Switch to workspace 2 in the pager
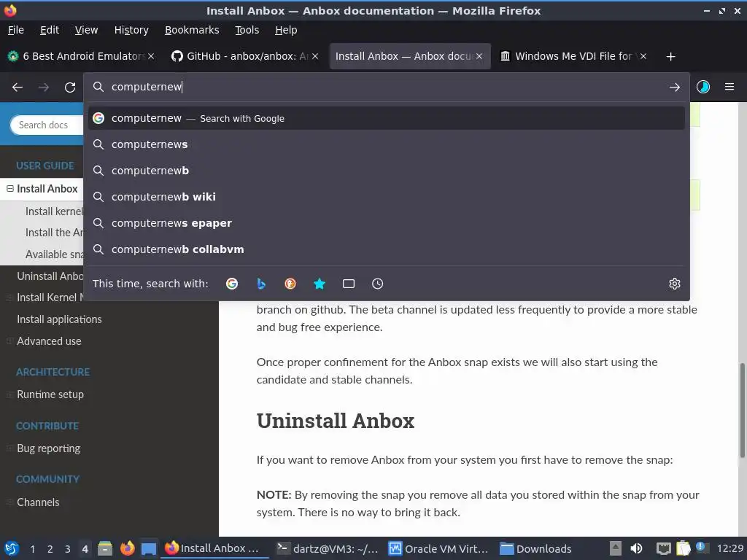Image resolution: width=747 pixels, height=560 pixels. click(50, 549)
